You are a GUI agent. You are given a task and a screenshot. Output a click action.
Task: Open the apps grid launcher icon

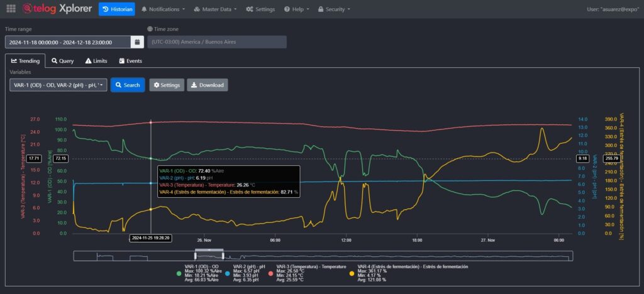click(x=11, y=9)
